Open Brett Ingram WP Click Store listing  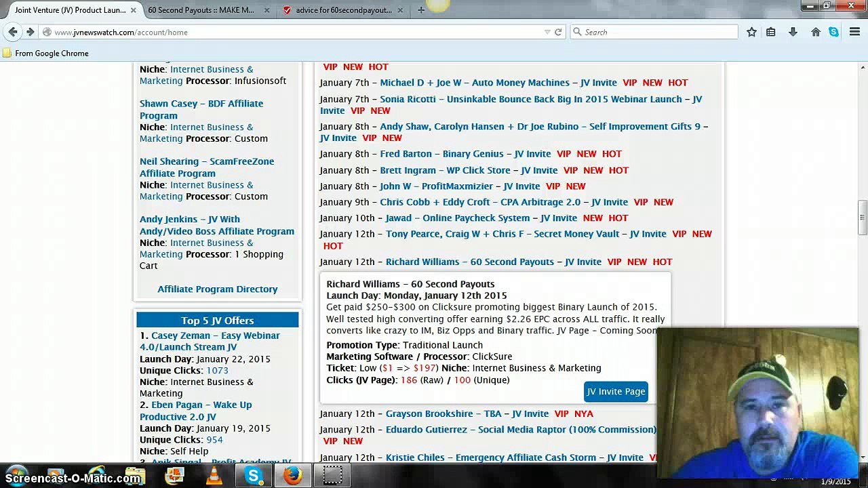coord(445,170)
